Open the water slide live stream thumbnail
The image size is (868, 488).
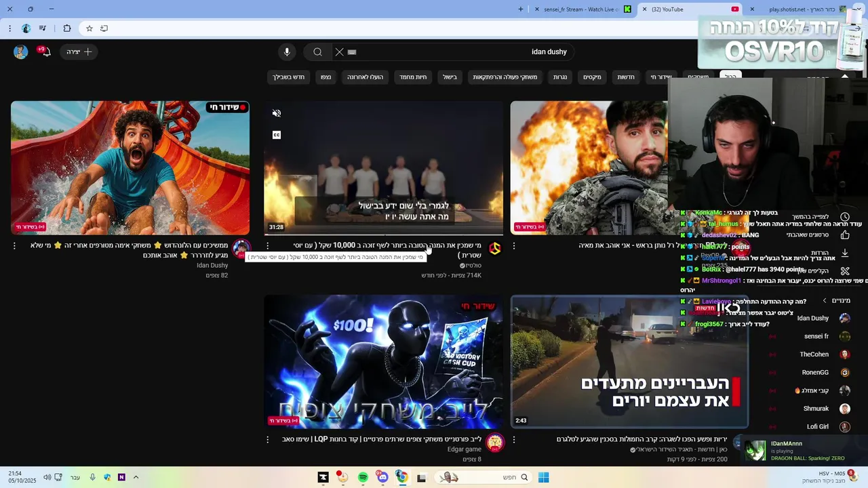pos(130,167)
